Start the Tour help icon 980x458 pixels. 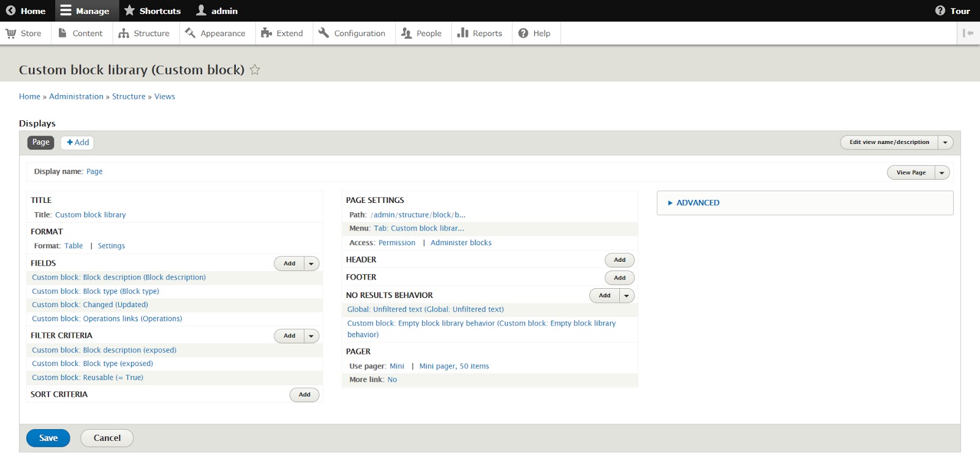click(940, 10)
